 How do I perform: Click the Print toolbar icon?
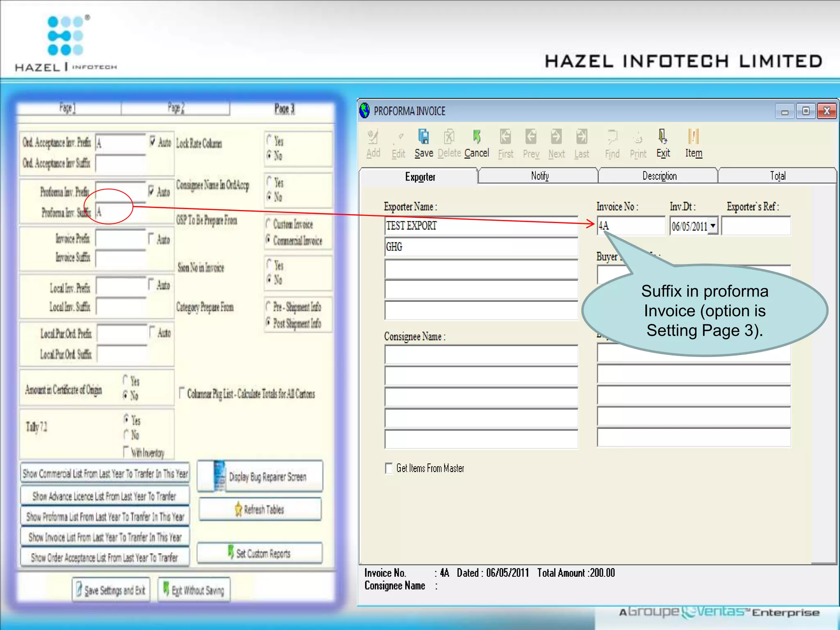click(638, 144)
